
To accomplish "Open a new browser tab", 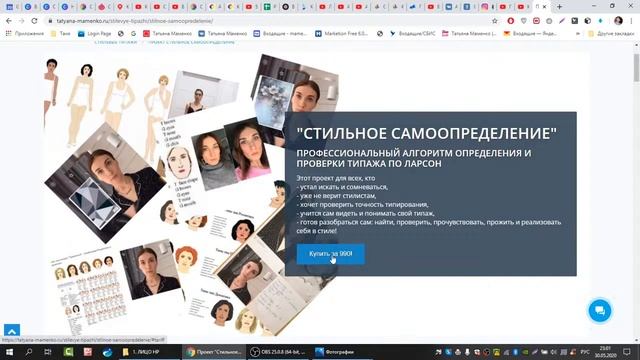I will [560, 7].
